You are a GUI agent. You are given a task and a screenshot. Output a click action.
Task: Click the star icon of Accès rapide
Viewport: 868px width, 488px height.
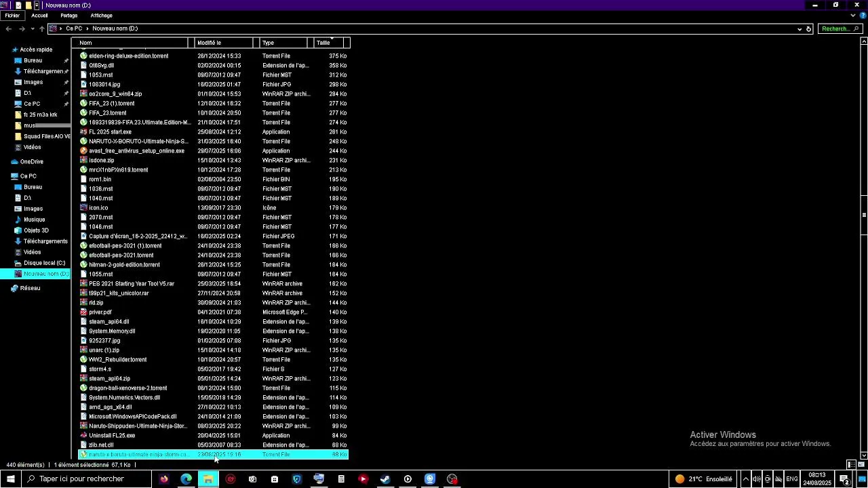click(14, 49)
